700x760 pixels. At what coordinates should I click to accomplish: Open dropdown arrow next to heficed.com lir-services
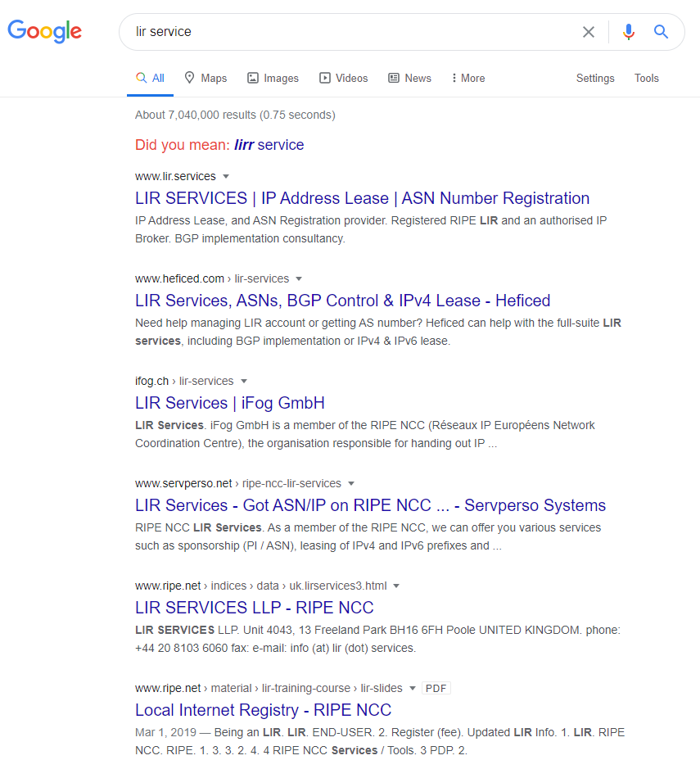click(299, 278)
